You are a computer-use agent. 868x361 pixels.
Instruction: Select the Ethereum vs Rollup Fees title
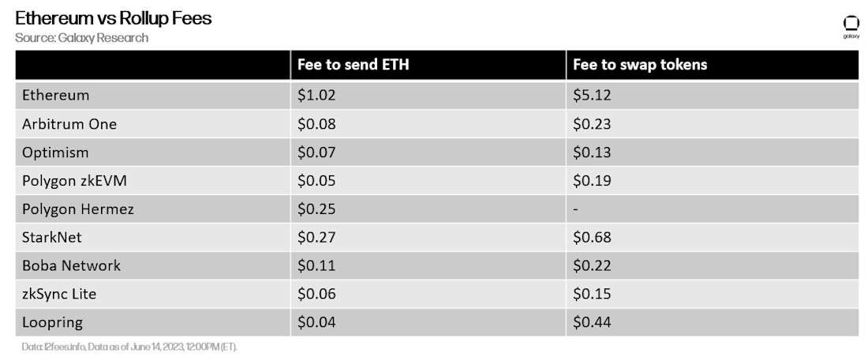(113, 18)
